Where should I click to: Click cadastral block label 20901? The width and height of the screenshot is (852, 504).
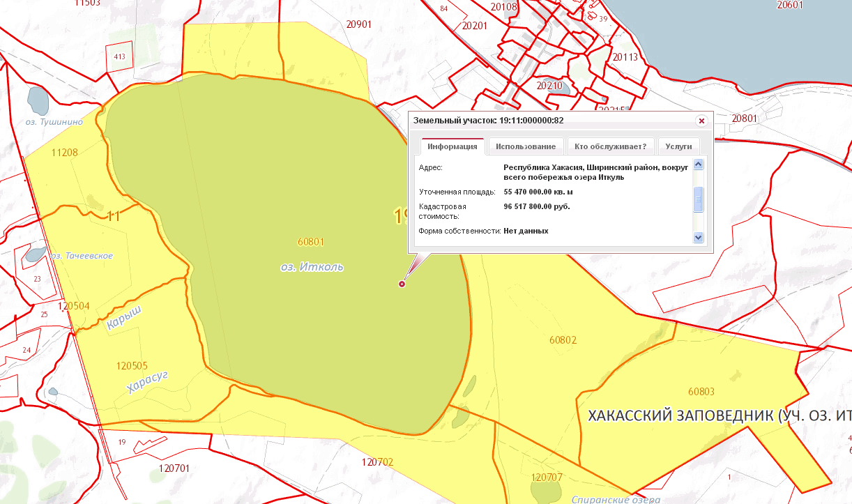(358, 24)
